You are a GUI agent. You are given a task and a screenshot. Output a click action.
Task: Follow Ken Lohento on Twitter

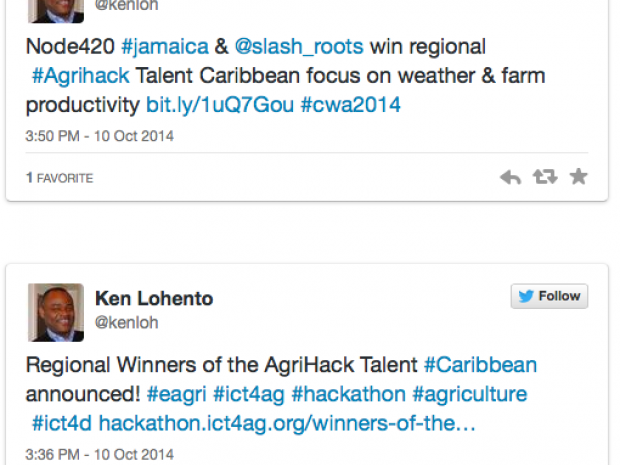click(x=550, y=296)
